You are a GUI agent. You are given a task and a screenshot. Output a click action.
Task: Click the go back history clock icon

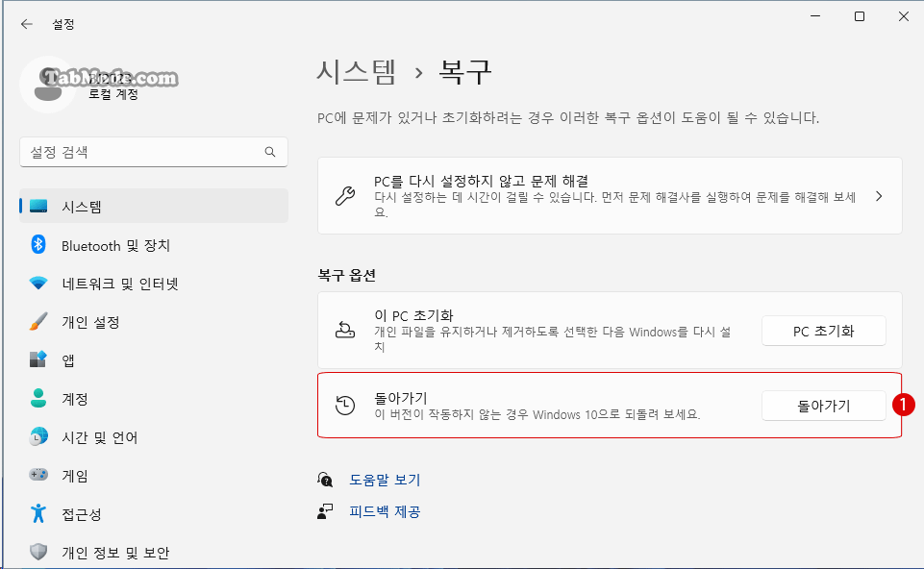click(x=345, y=406)
